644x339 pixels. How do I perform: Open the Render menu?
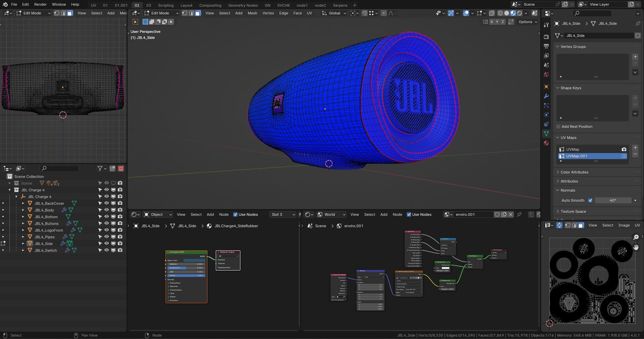pyautogui.click(x=40, y=4)
